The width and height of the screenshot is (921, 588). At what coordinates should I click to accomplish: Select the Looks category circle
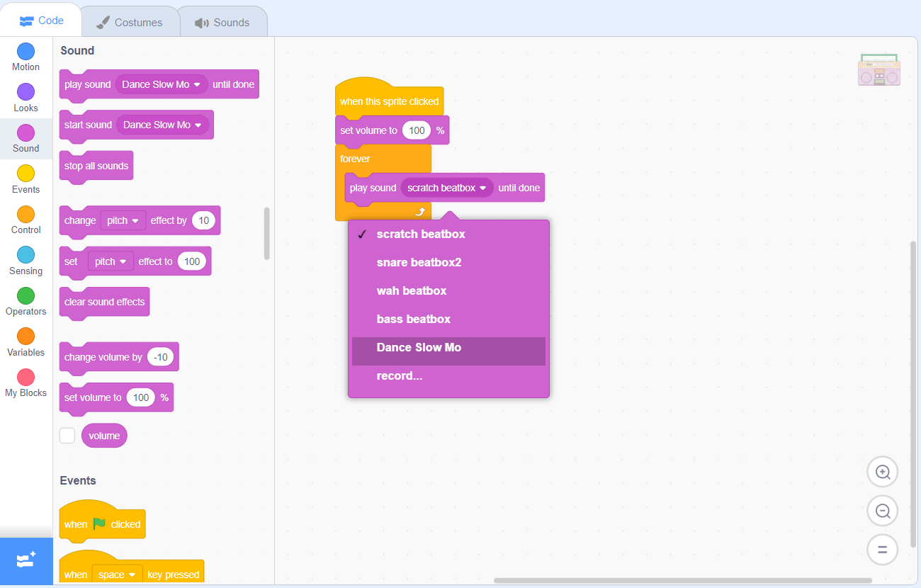coord(26,93)
